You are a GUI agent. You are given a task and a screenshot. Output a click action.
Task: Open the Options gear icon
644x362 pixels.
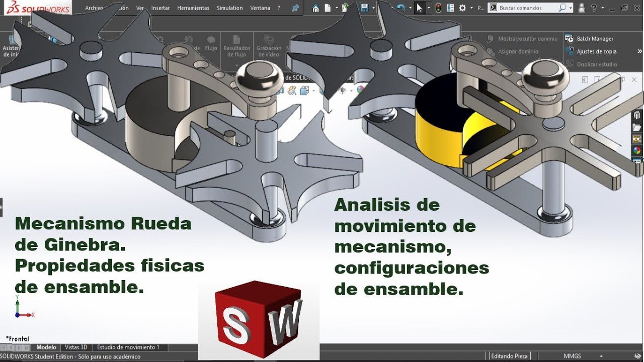(x=462, y=8)
